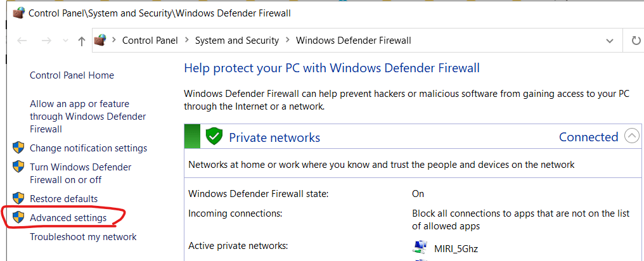Click Control Panel breadcrumb item

pyautogui.click(x=151, y=41)
